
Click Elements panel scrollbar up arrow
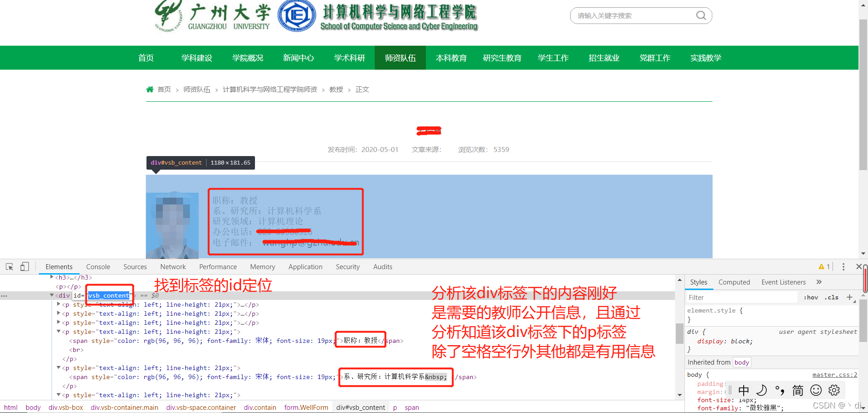(679, 280)
